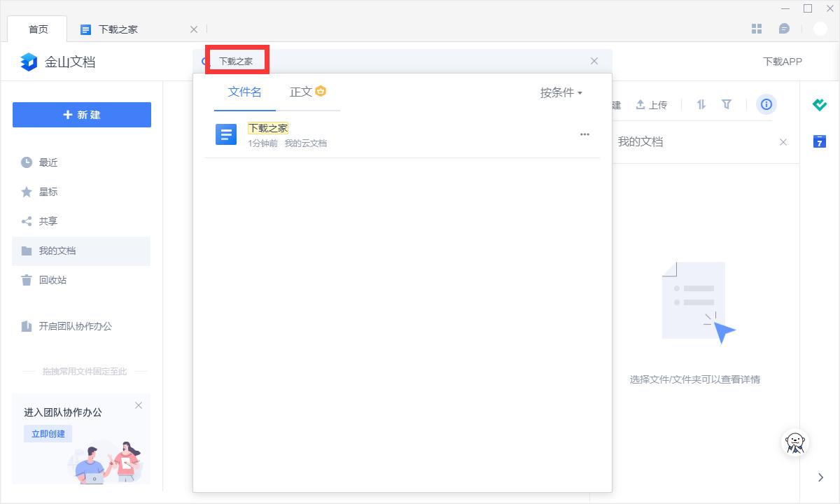Image resolution: width=840 pixels, height=504 pixels.
Task: Switch to the 正文 search tab
Action: pos(308,92)
